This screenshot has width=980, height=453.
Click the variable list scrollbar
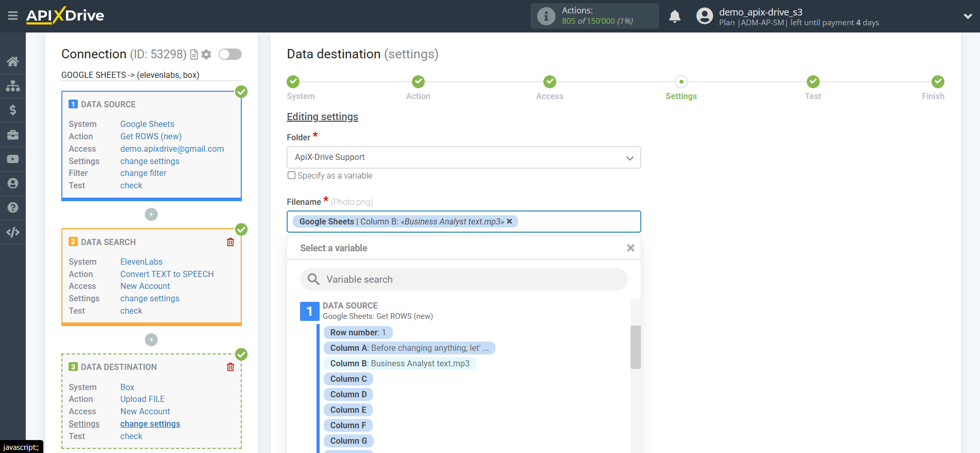[635, 347]
